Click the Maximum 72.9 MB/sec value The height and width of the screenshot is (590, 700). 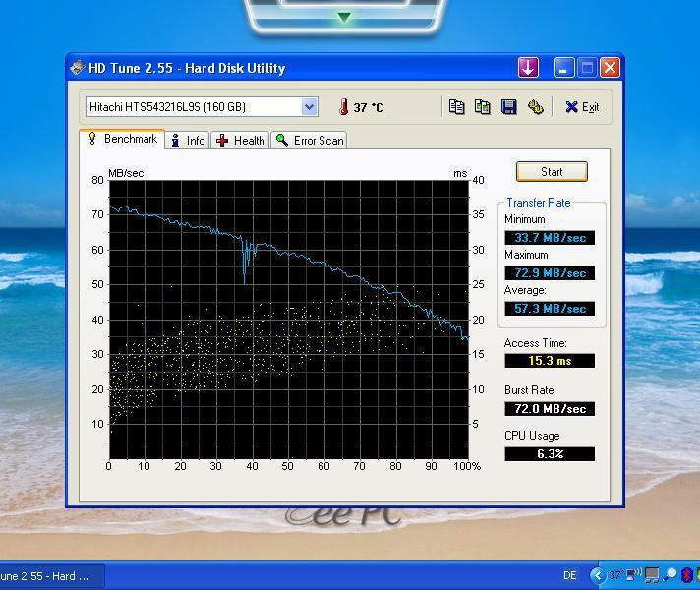pos(550,273)
